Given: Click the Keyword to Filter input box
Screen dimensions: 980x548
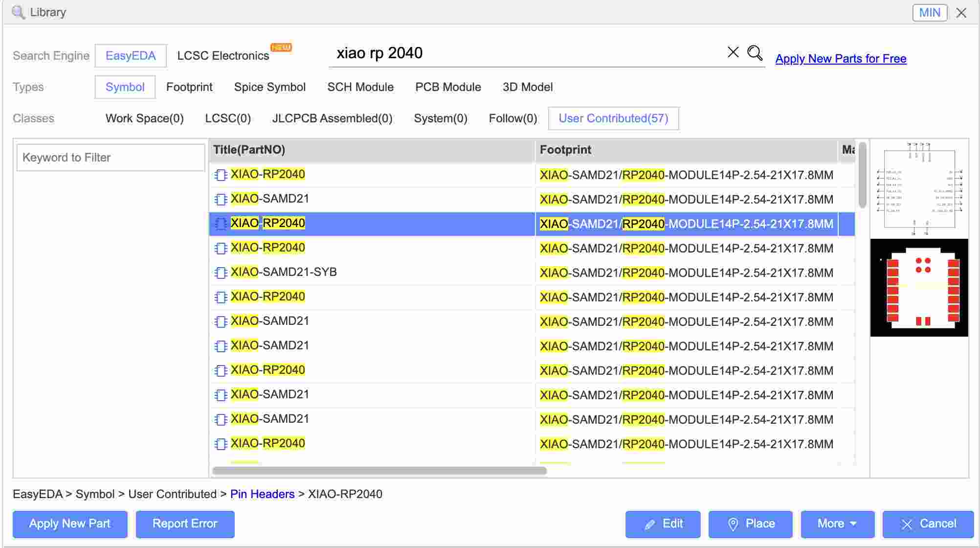Looking at the screenshot, I should (111, 158).
